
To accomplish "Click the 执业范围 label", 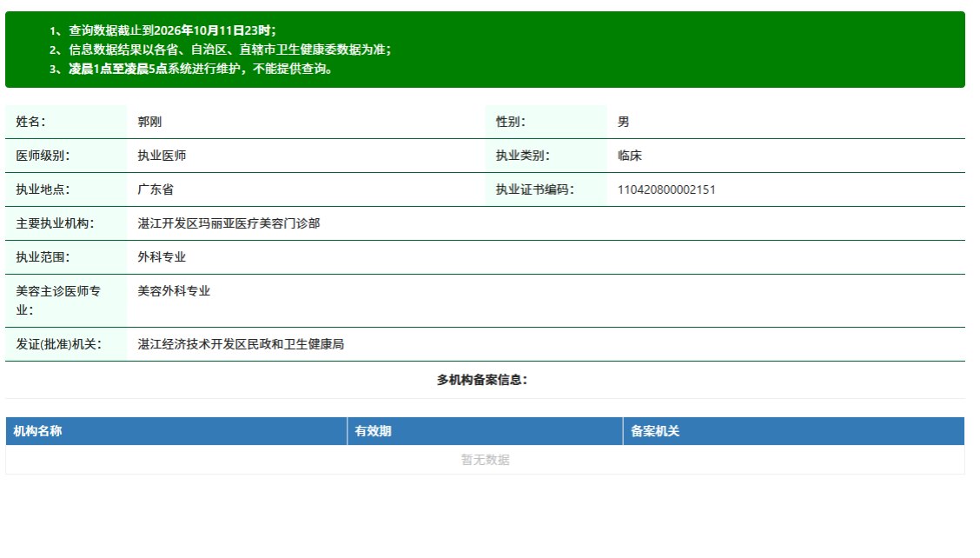I will click(43, 257).
